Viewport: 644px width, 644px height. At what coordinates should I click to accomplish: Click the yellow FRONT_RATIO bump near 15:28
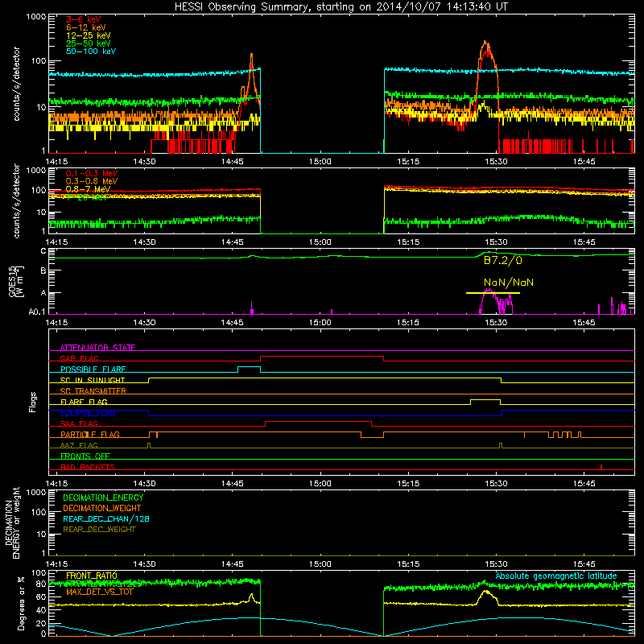(486, 592)
